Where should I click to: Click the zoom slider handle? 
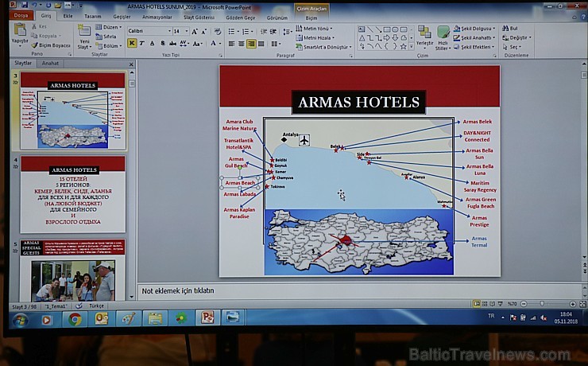tap(541, 304)
